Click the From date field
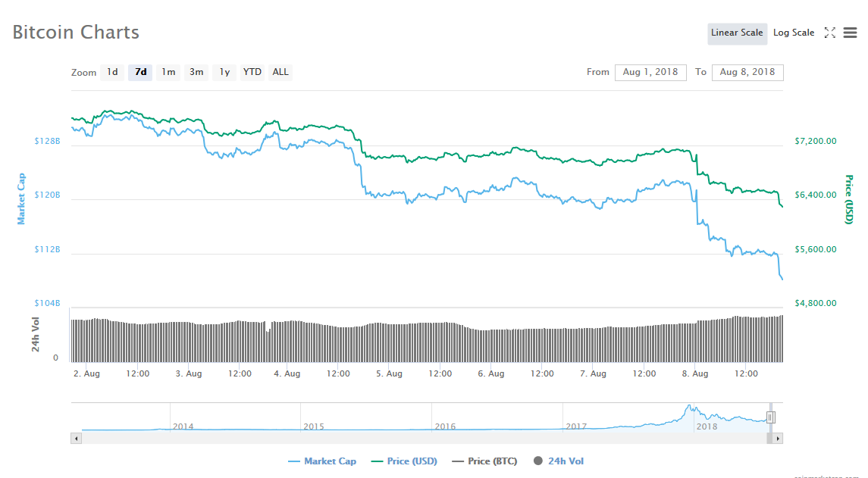Viewport: 868px width, 478px height. click(650, 72)
